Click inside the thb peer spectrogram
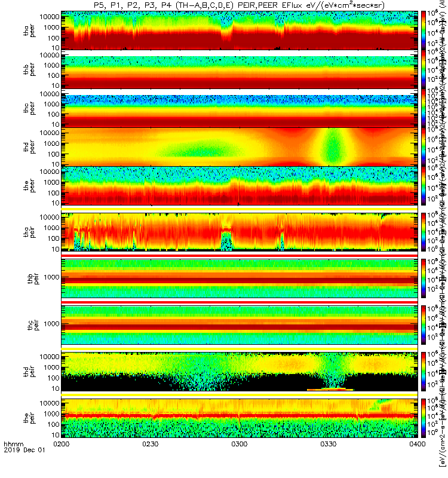Image resolution: width=448 pixels, height=478 pixels. [240, 69]
